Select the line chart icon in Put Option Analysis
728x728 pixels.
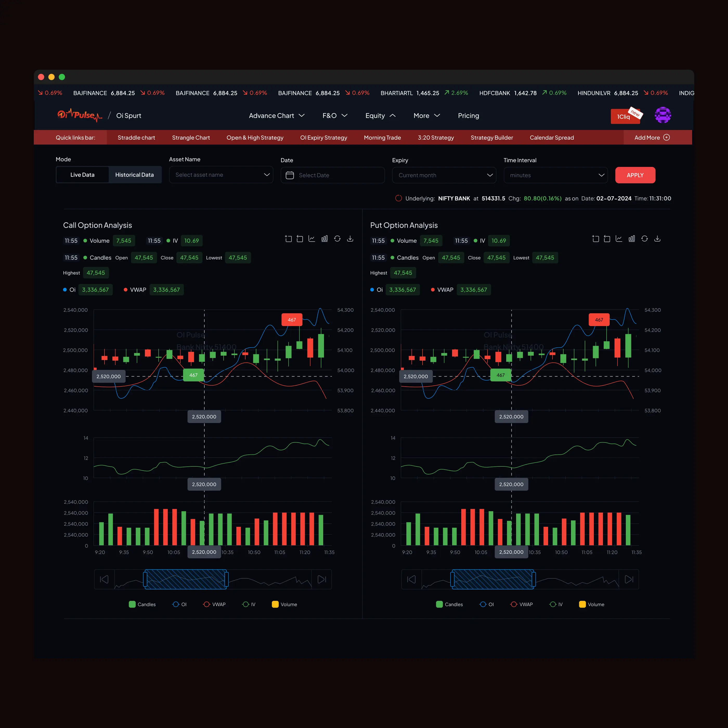[619, 238]
